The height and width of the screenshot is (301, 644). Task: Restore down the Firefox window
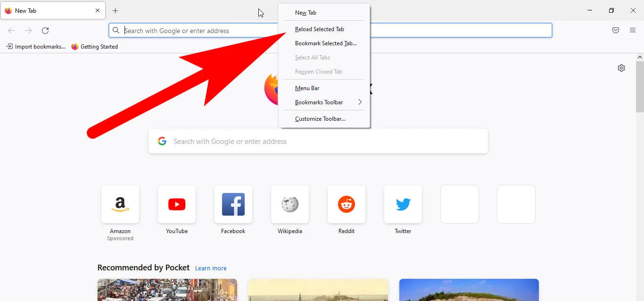pyautogui.click(x=611, y=10)
